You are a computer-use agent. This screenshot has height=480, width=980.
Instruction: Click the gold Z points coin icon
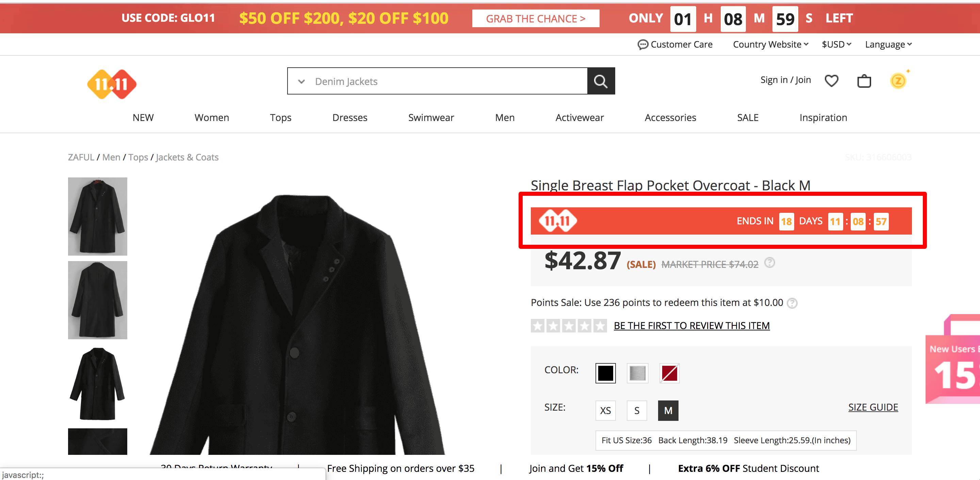(x=898, y=81)
